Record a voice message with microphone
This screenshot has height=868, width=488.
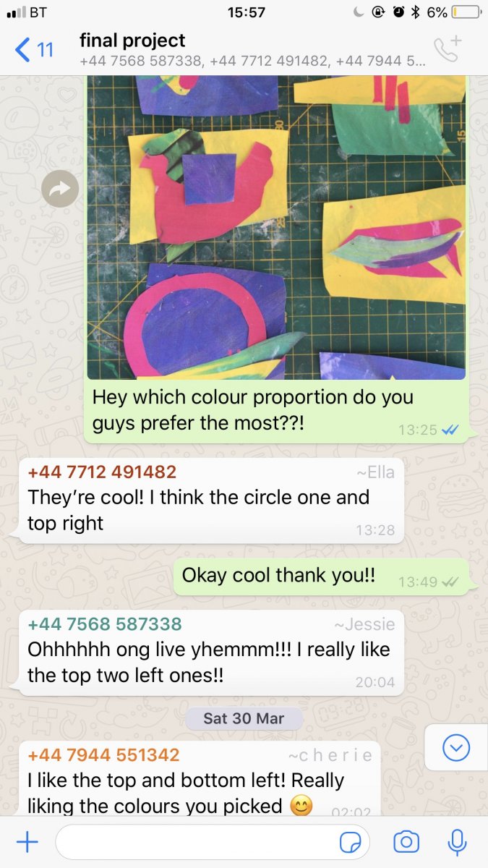pyautogui.click(x=456, y=842)
